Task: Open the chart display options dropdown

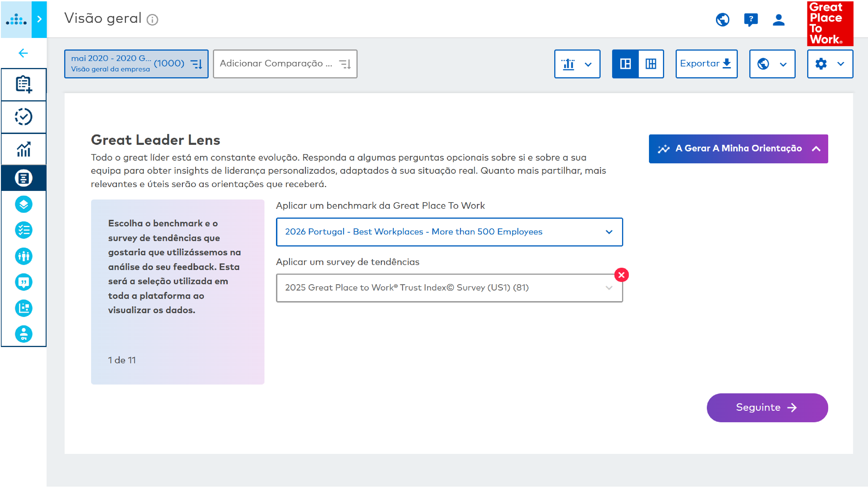Action: (x=577, y=64)
